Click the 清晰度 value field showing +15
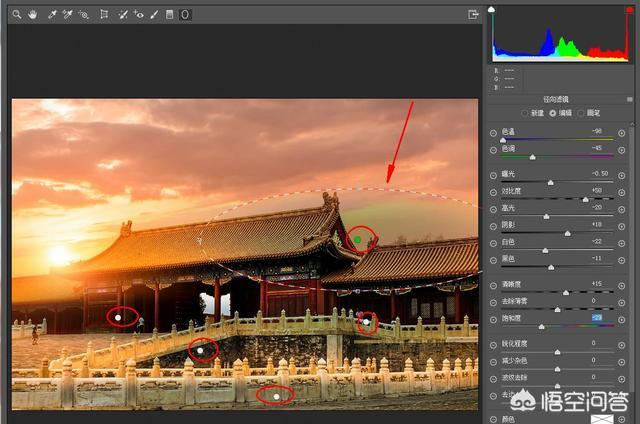Viewport: 640px width, 424px height. tap(597, 284)
